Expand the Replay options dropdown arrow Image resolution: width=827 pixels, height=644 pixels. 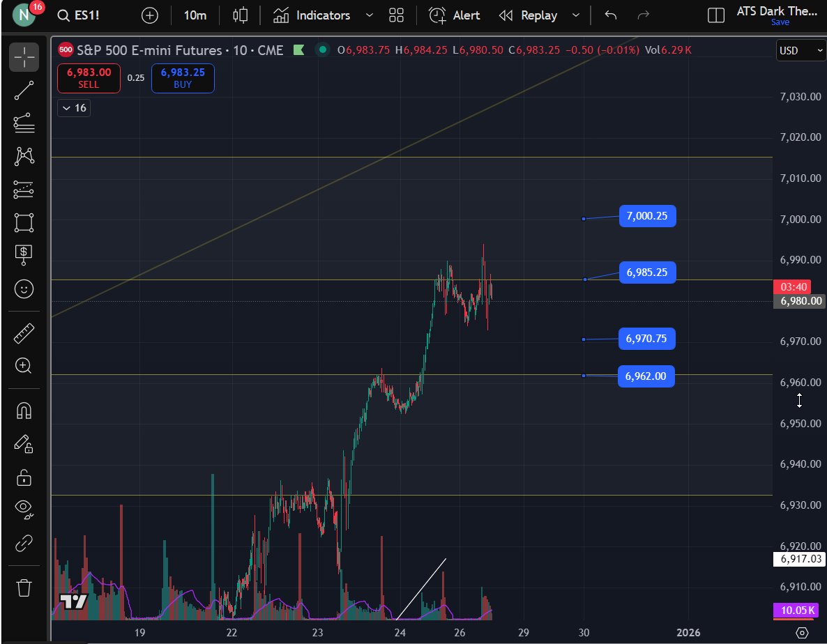tap(576, 15)
